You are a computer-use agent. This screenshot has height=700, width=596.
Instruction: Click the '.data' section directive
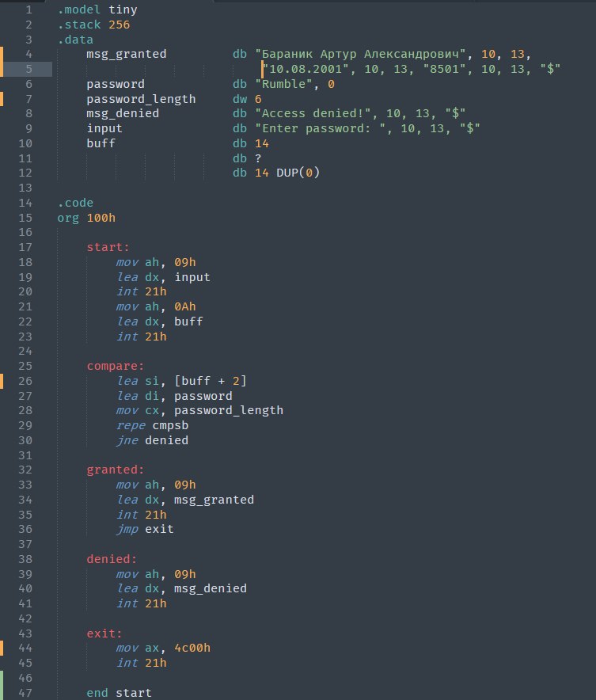click(x=75, y=40)
